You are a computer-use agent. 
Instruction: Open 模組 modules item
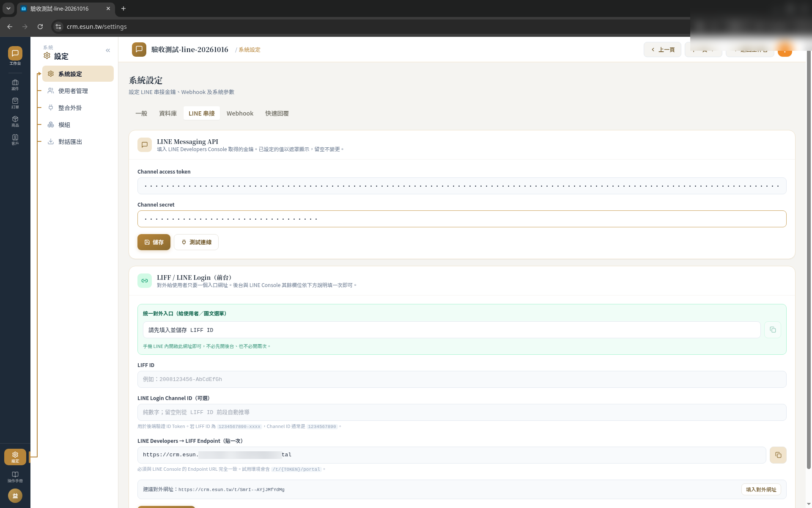78,124
